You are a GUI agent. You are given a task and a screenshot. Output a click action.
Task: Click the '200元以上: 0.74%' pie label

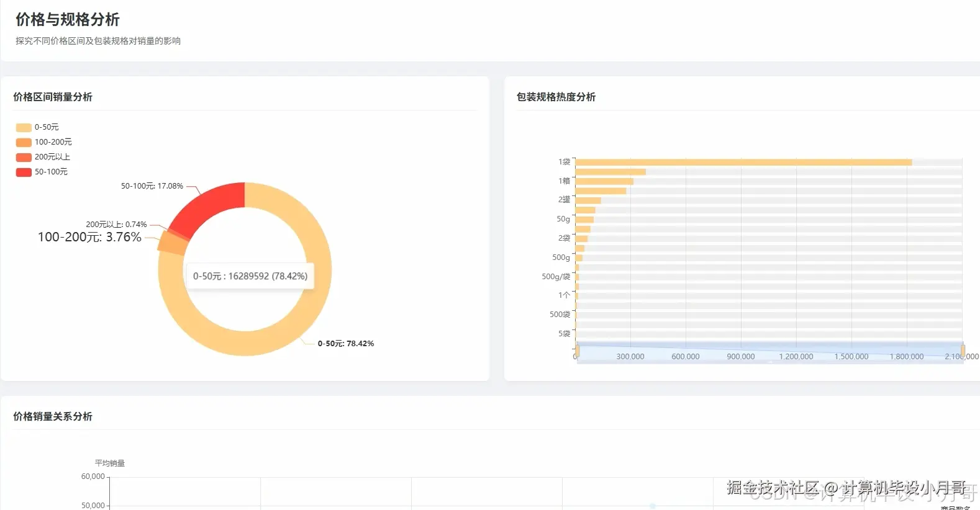coord(116,225)
